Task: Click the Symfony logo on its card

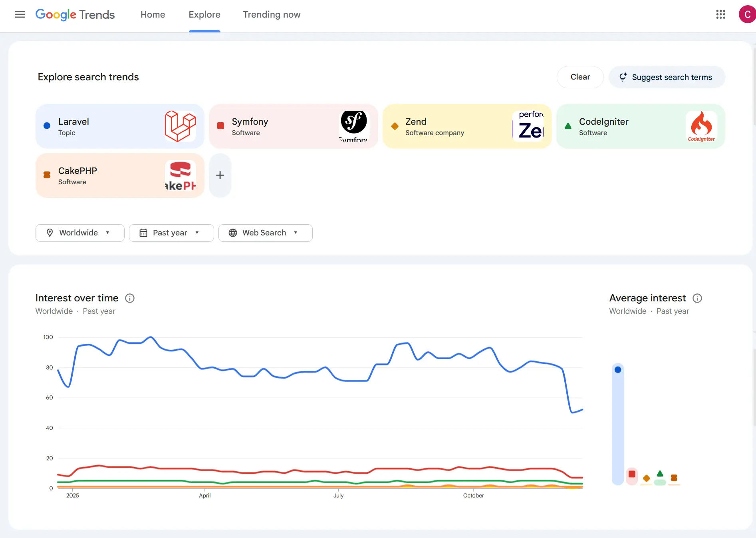Action: [x=354, y=125]
